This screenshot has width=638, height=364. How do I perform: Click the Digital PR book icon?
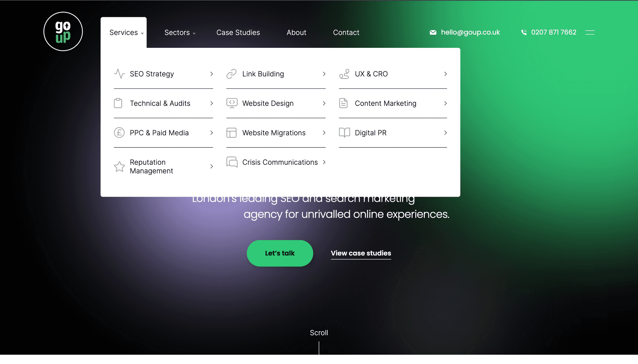(x=344, y=132)
